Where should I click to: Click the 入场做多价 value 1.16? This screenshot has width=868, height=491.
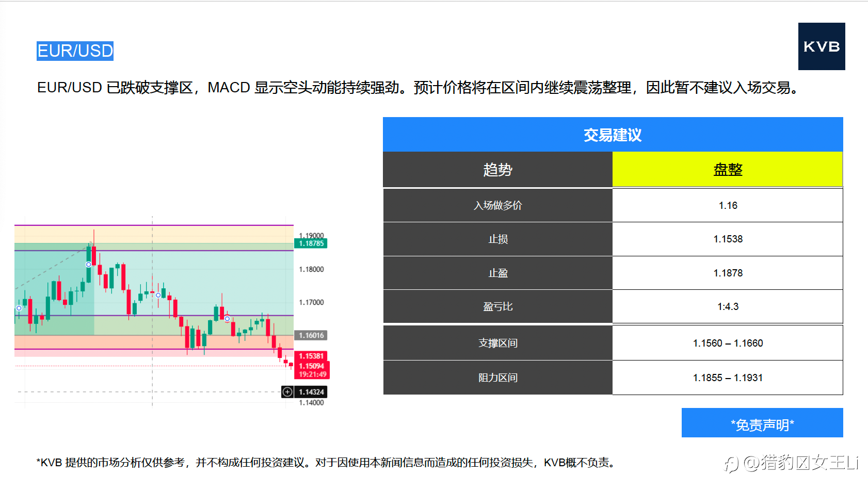coord(728,205)
